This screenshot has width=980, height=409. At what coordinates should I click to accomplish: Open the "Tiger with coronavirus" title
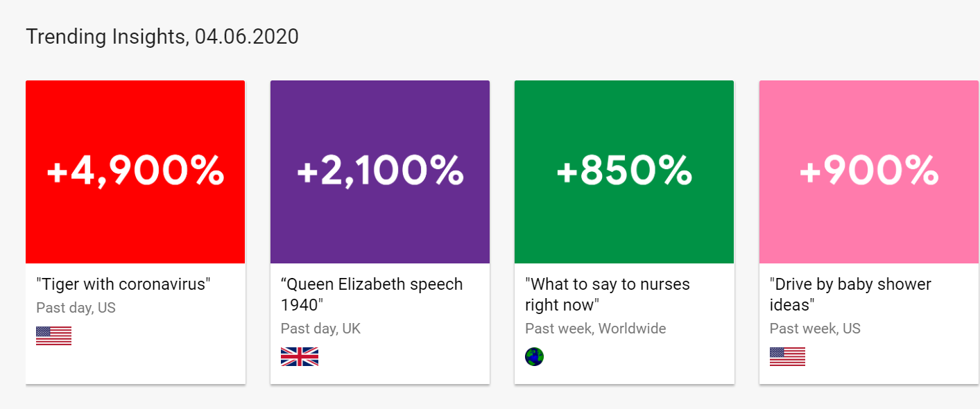(x=123, y=284)
